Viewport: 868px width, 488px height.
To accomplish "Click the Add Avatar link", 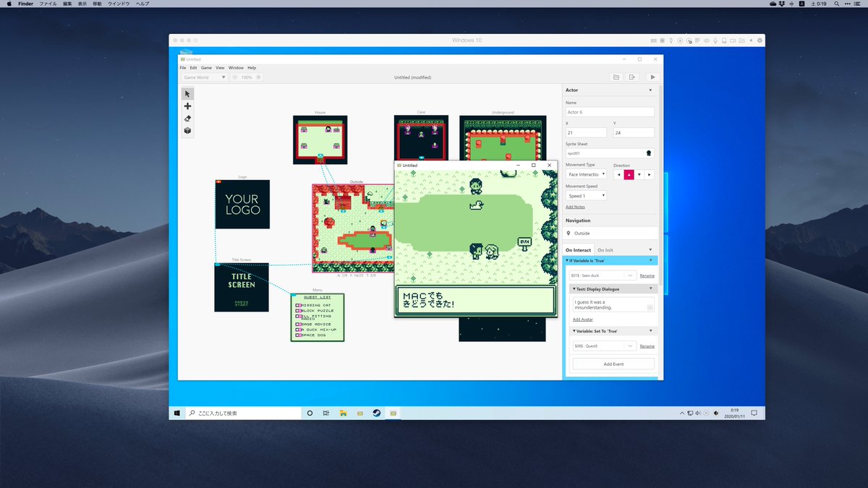I will click(x=583, y=319).
